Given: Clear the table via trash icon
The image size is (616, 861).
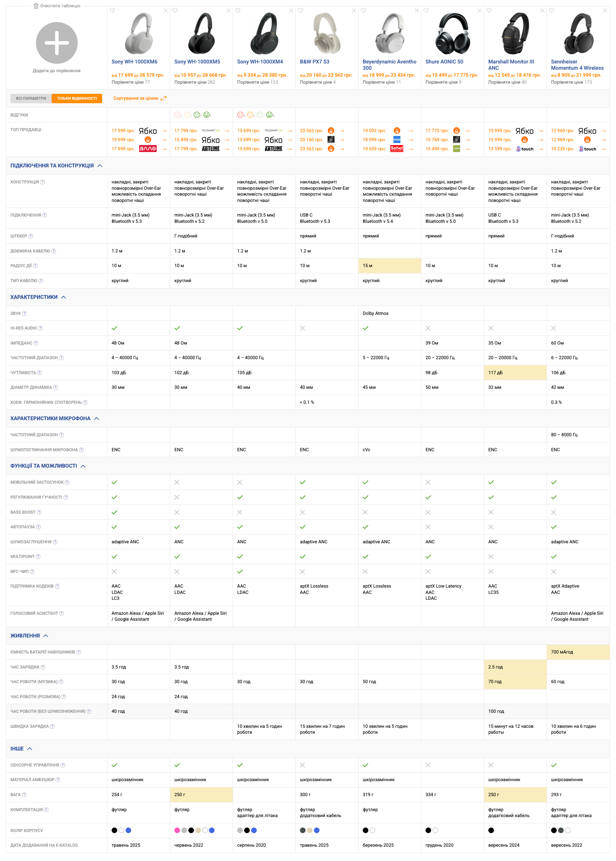Looking at the screenshot, I should tap(36, 6).
